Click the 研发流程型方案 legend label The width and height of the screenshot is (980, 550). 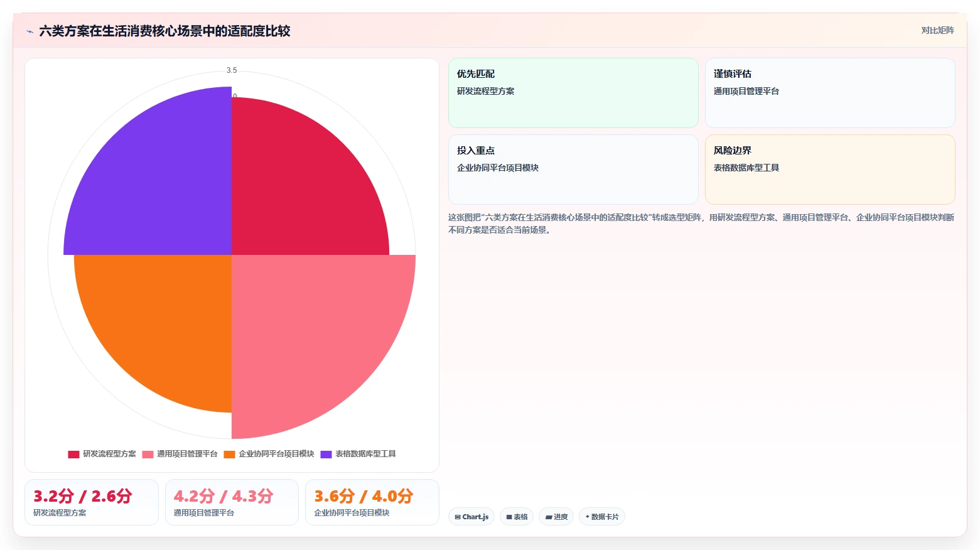click(x=109, y=454)
